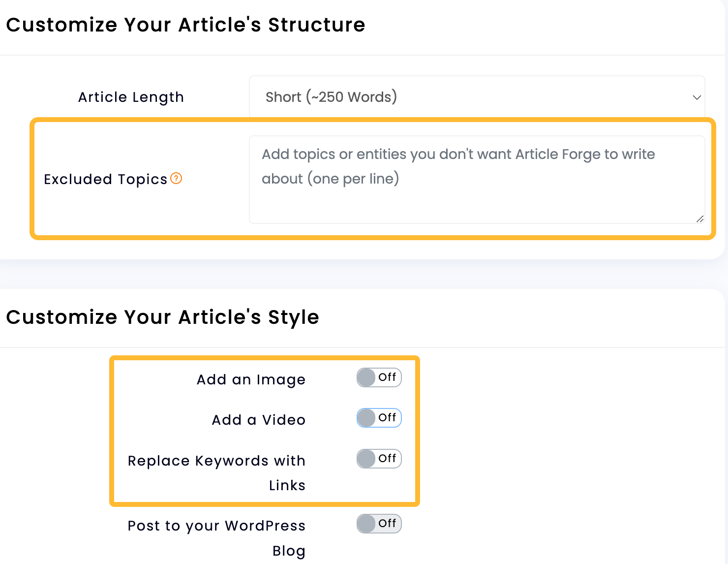Viewport: 728px width, 564px height.
Task: Change article length from Short (~250 Words)
Action: coord(477,97)
